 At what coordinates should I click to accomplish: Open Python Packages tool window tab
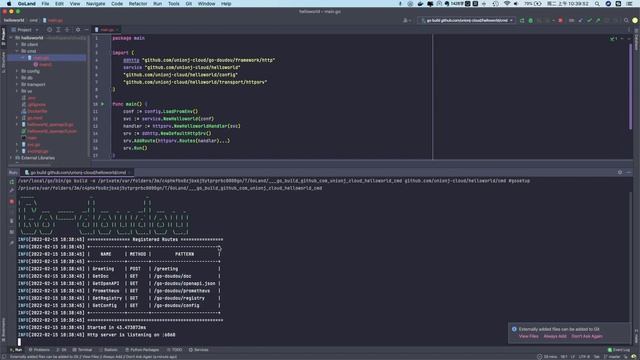pos(142,350)
